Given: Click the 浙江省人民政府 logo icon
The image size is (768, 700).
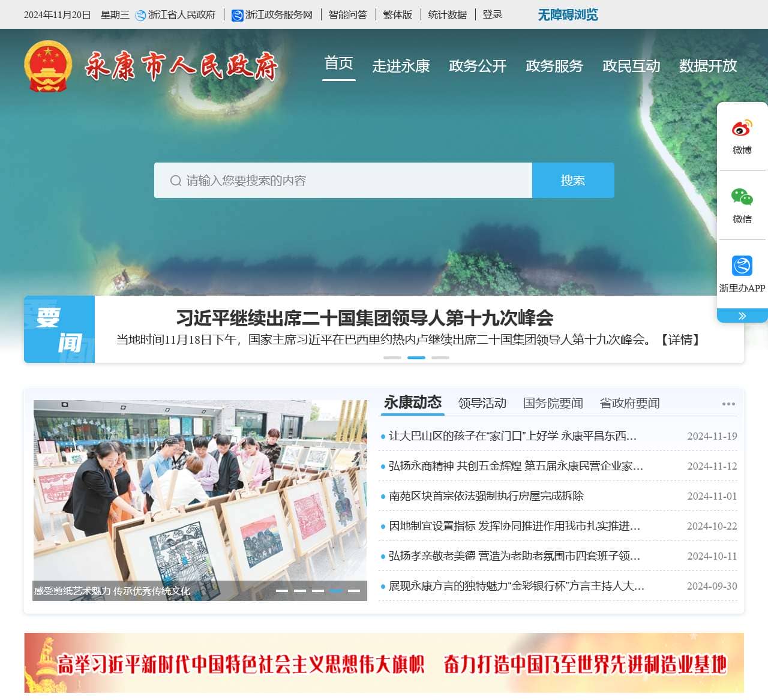Looking at the screenshot, I should coord(140,15).
